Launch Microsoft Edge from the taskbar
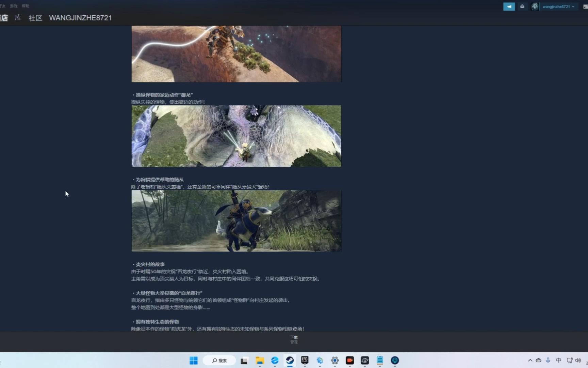This screenshot has height=368, width=588. (x=275, y=361)
